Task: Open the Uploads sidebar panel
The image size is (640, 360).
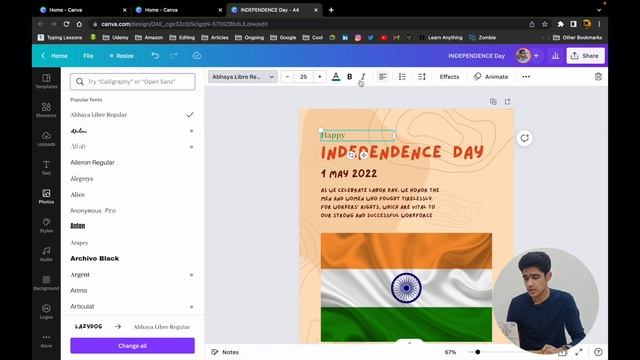Action: click(x=46, y=139)
